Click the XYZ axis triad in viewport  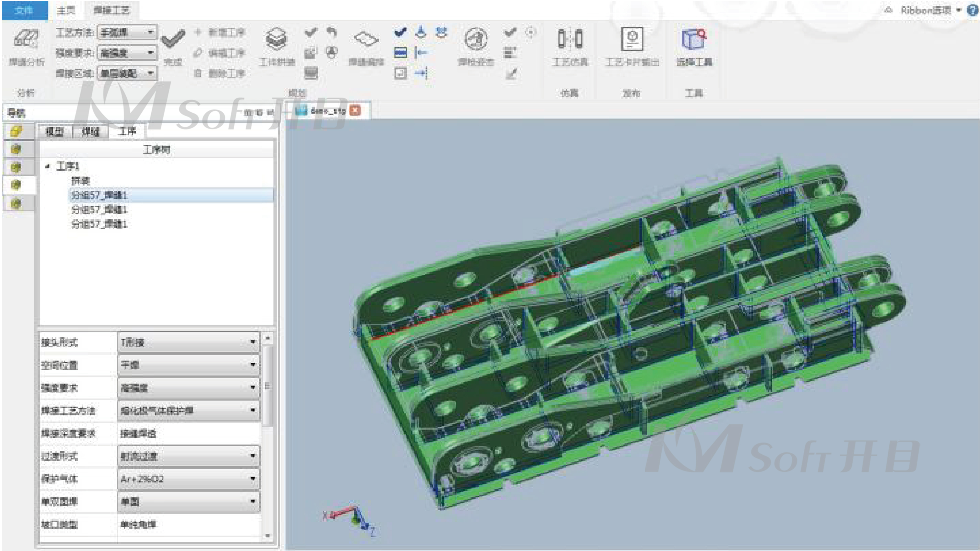[349, 521]
